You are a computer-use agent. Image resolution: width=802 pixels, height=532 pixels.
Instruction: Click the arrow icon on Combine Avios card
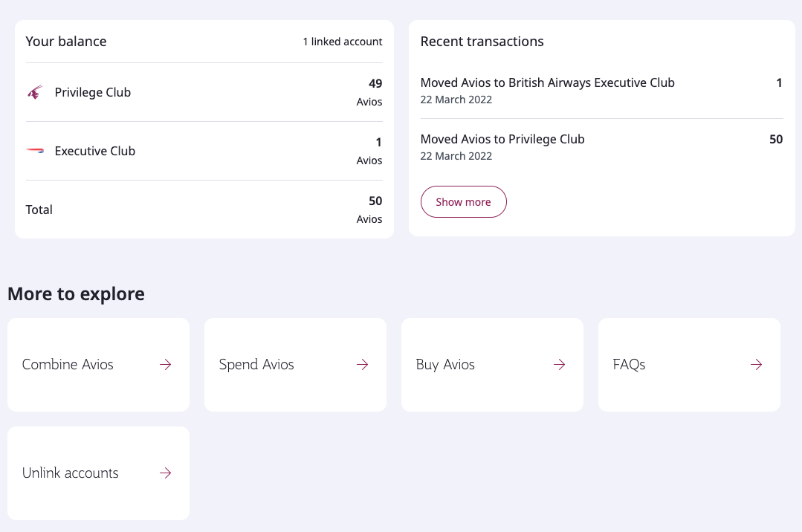click(x=164, y=364)
